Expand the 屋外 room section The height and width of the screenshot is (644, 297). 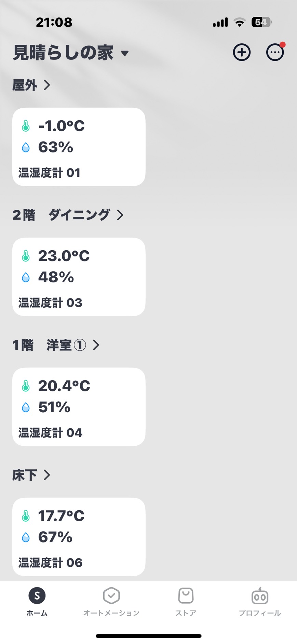click(31, 85)
